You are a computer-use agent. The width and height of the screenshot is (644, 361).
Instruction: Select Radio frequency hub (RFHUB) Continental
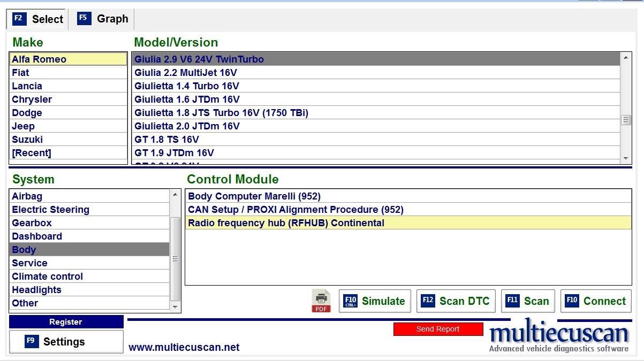point(408,223)
